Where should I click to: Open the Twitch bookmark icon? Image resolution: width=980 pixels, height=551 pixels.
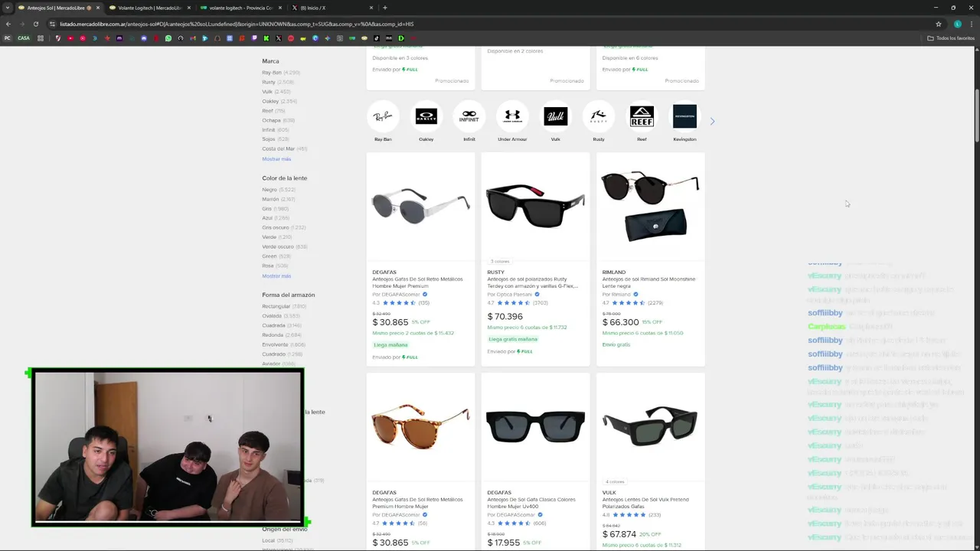tap(254, 38)
